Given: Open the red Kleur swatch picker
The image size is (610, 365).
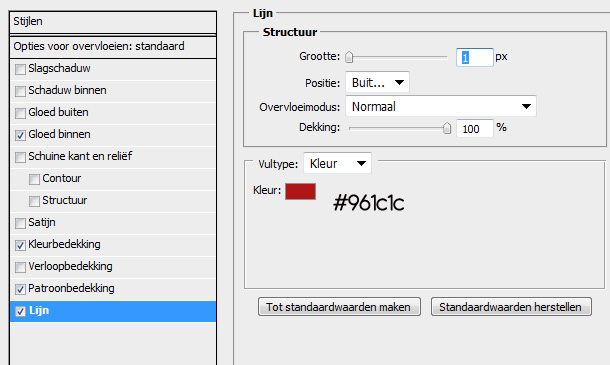Looking at the screenshot, I should [x=300, y=191].
